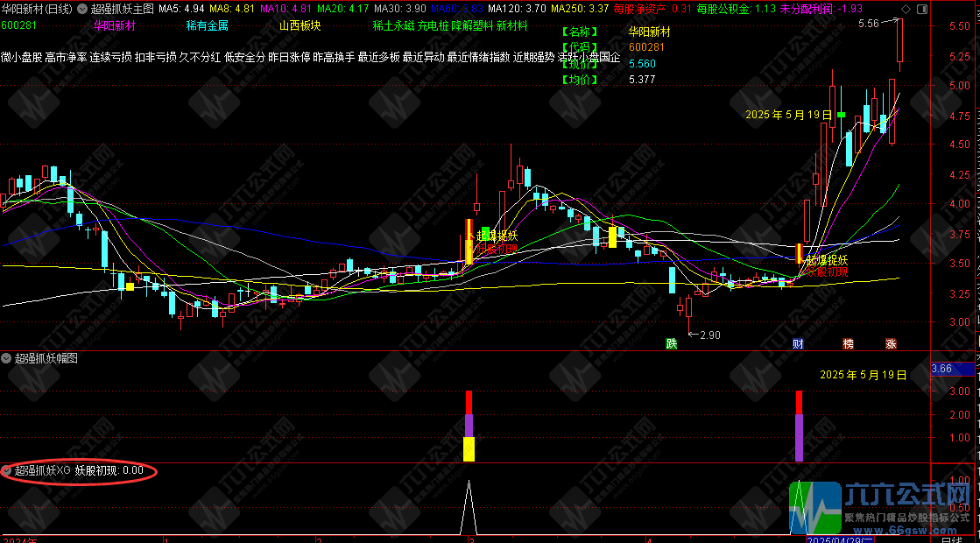Click the 华阳新材 magenta stock name label
Image resolution: width=980 pixels, height=543 pixels.
[115, 25]
